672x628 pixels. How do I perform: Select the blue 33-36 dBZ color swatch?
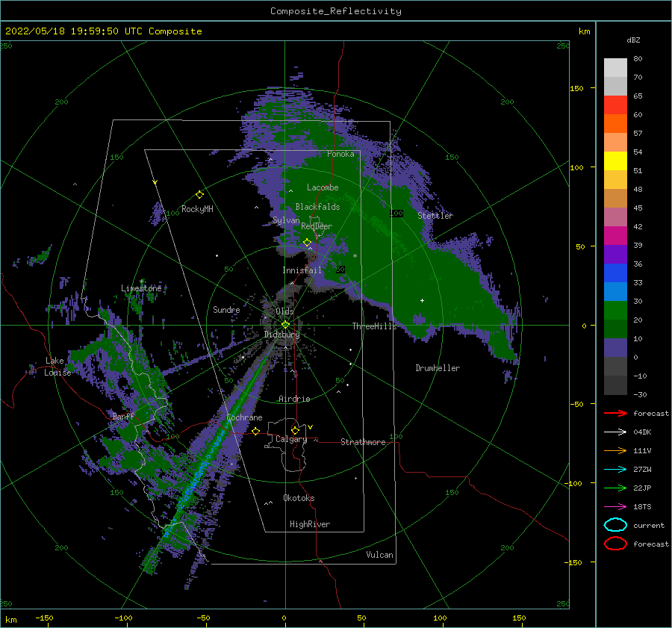[615, 273]
